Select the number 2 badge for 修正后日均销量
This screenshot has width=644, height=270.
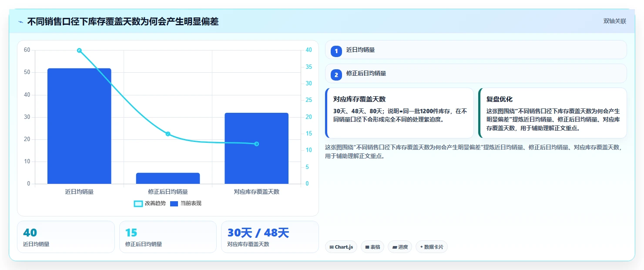point(336,75)
